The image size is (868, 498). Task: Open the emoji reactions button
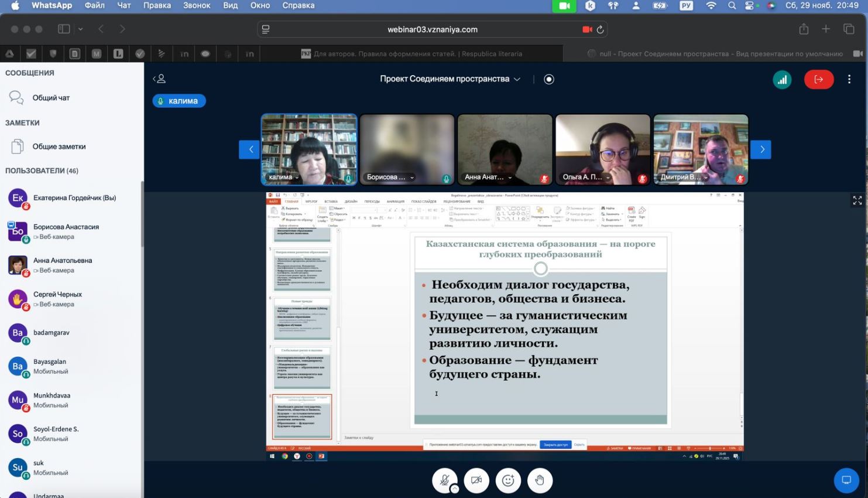[508, 480]
